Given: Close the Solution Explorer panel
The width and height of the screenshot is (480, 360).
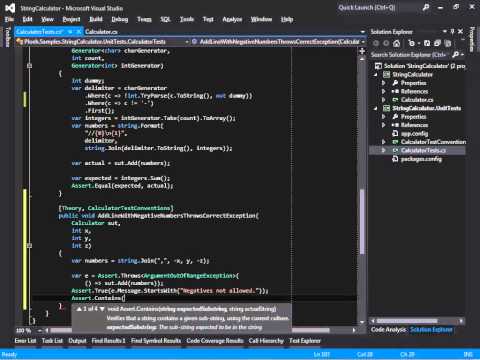Looking at the screenshot, I should pos(460,31).
